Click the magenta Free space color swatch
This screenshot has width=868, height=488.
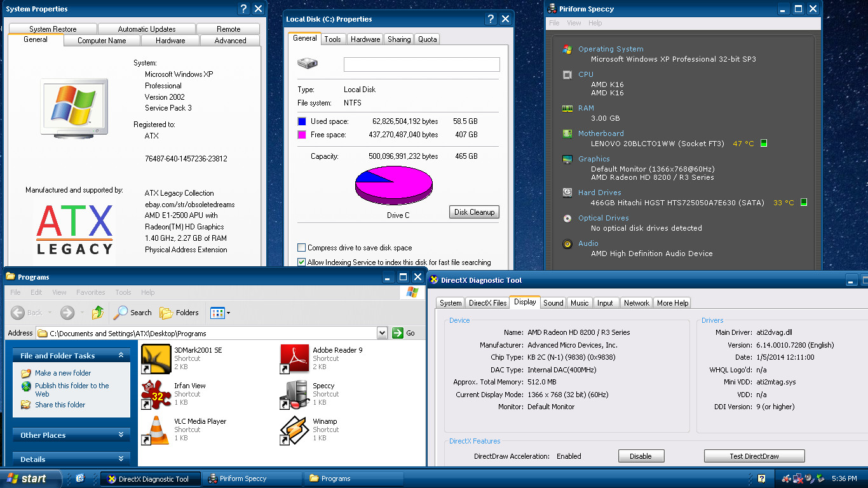[302, 135]
